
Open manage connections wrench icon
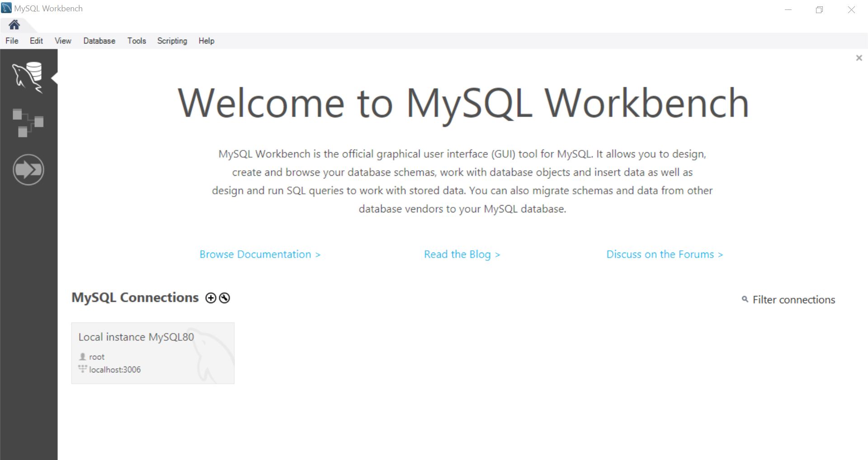(225, 298)
